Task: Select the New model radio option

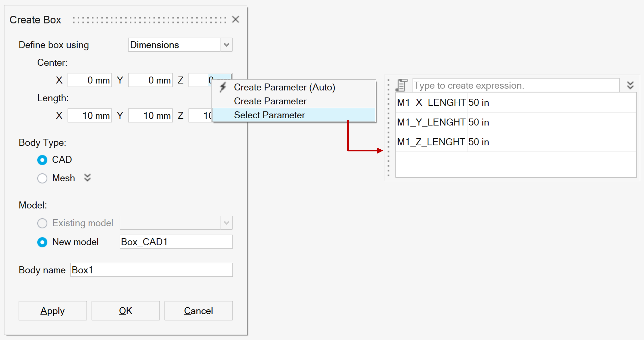Action: (x=42, y=242)
